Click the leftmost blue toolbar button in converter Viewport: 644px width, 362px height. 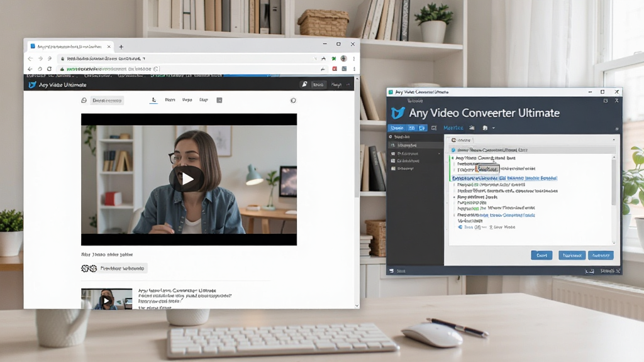tap(397, 128)
